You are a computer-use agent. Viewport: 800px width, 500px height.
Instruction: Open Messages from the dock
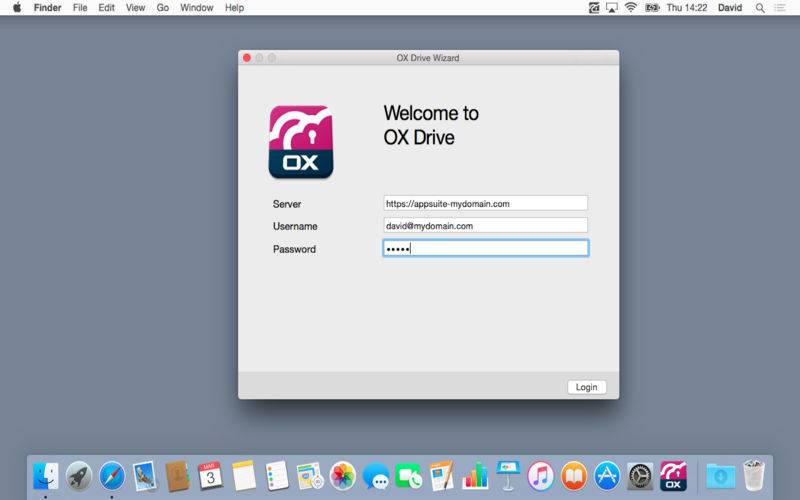coord(376,477)
